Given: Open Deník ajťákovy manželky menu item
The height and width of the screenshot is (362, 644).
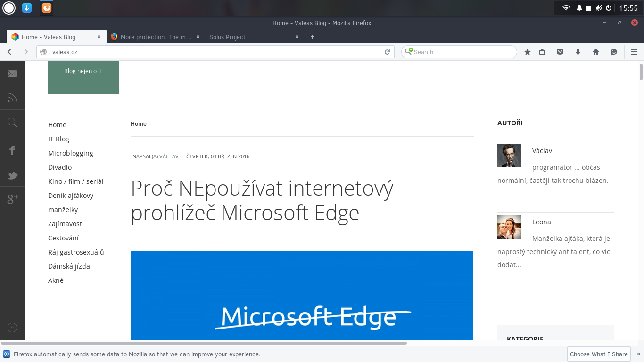Looking at the screenshot, I should pyautogui.click(x=71, y=203).
